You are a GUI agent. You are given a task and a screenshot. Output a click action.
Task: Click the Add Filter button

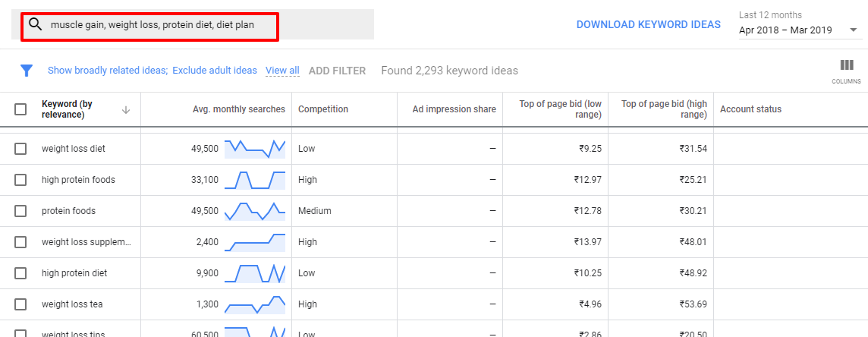click(337, 71)
